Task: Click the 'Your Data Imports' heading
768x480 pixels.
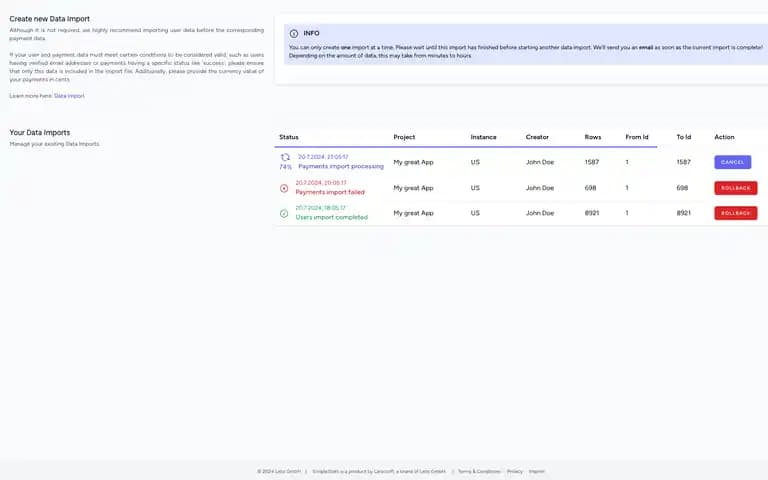Action: [x=40, y=133]
